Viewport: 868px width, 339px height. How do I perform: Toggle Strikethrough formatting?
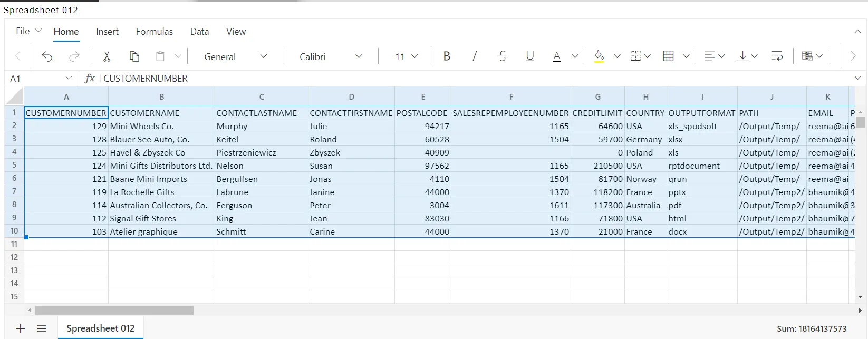coord(503,56)
